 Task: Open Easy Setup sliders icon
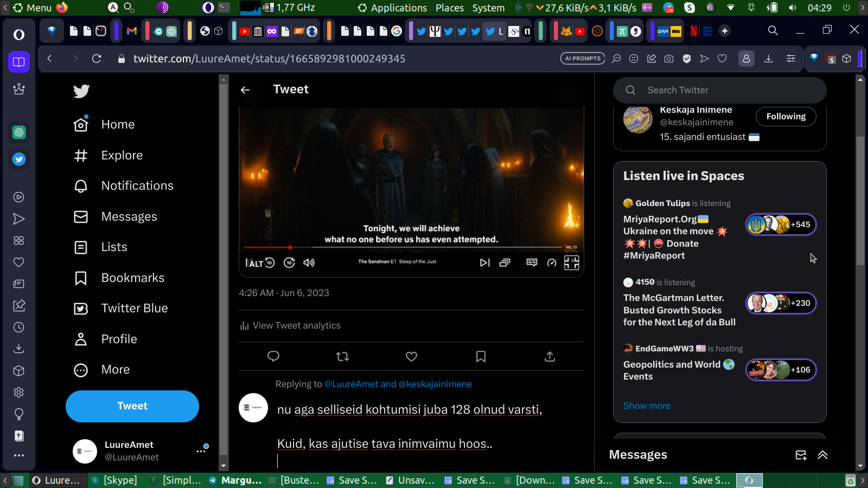[791, 59]
